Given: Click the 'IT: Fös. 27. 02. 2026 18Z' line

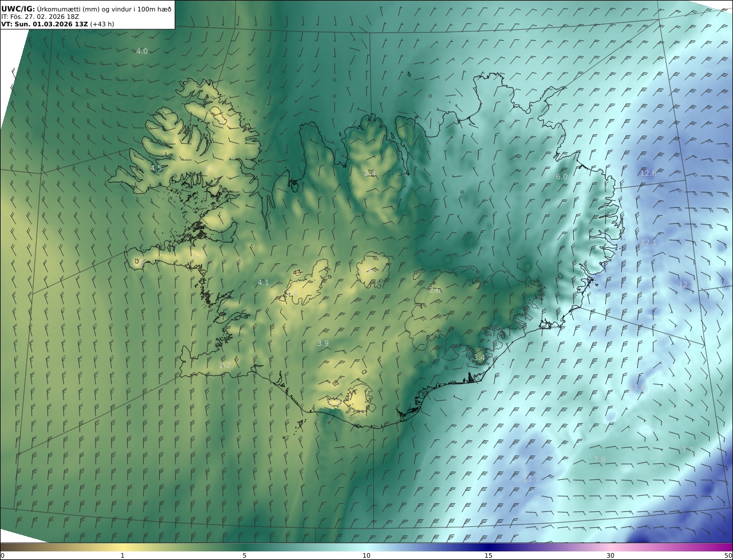Looking at the screenshot, I should 40,17.
